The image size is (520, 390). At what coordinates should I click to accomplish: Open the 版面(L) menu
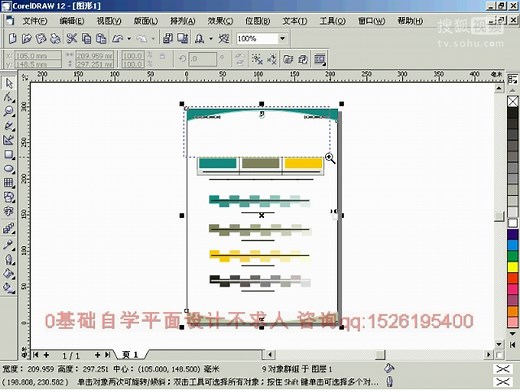(146, 21)
